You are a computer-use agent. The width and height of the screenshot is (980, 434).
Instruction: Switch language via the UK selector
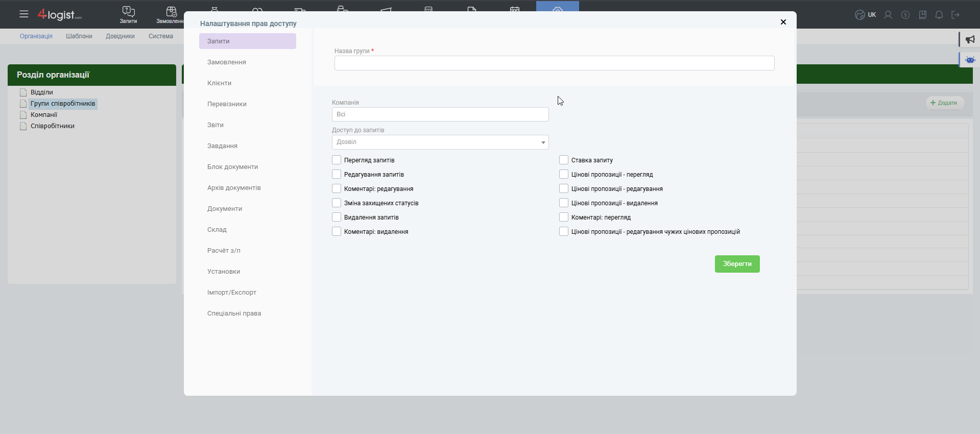tap(866, 15)
